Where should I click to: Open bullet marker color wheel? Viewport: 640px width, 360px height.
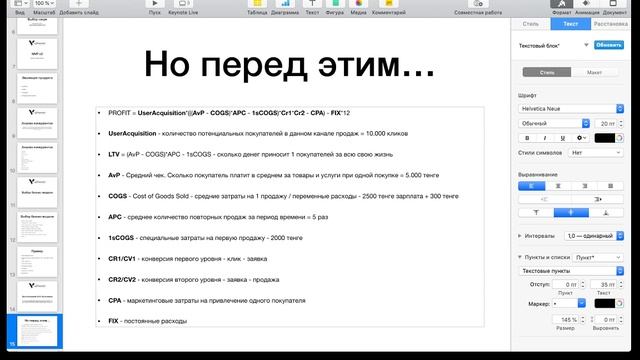tap(620, 303)
